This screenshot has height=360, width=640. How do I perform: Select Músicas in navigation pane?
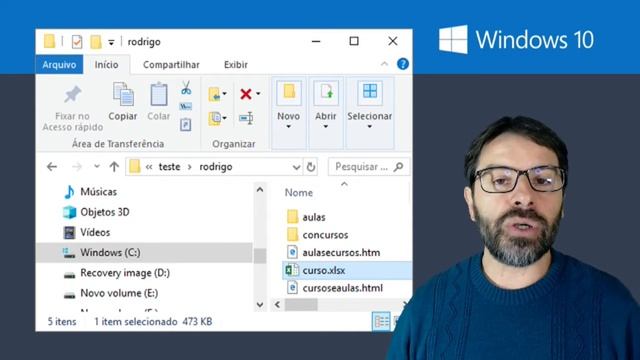(98, 191)
